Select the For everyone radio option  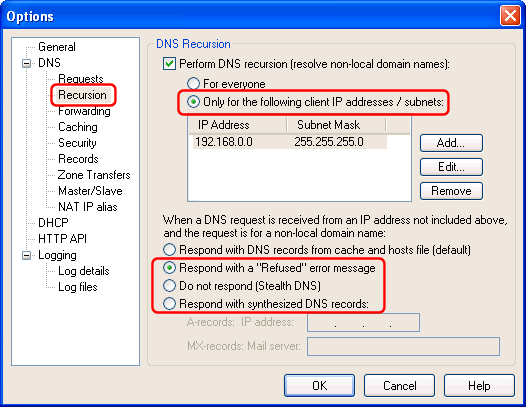point(193,84)
